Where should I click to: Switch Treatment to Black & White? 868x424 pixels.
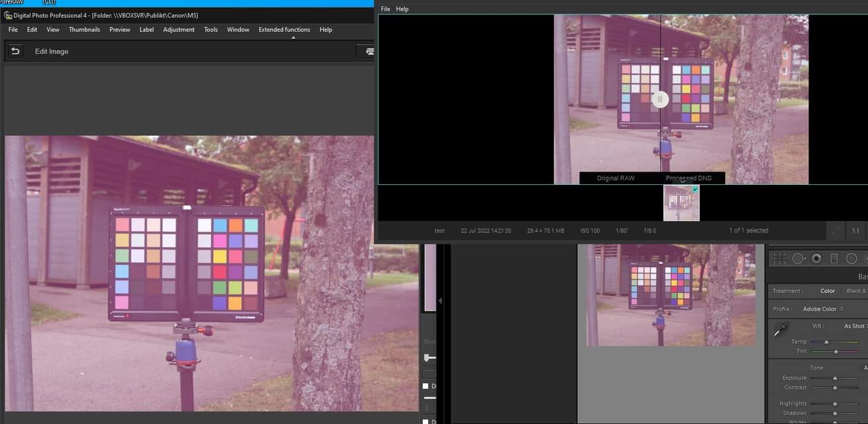[859, 290]
